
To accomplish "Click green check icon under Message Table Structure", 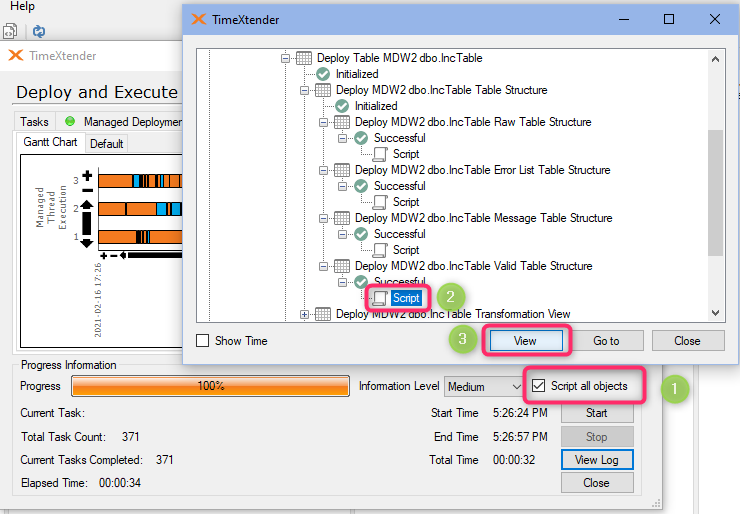I will pos(361,234).
